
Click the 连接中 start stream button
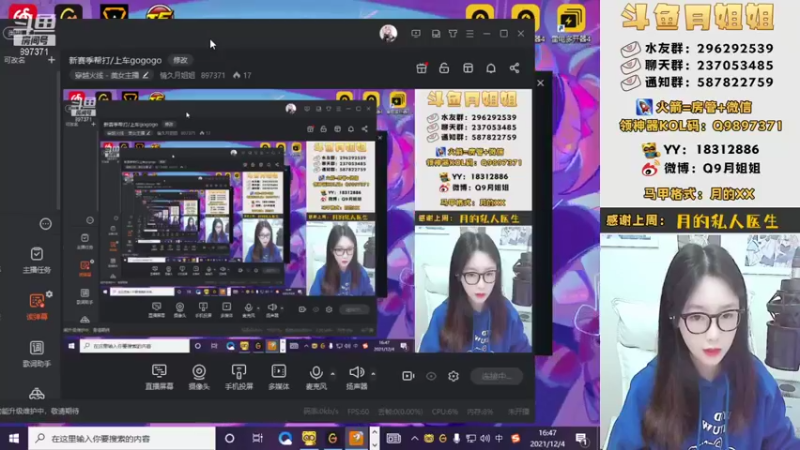point(496,376)
